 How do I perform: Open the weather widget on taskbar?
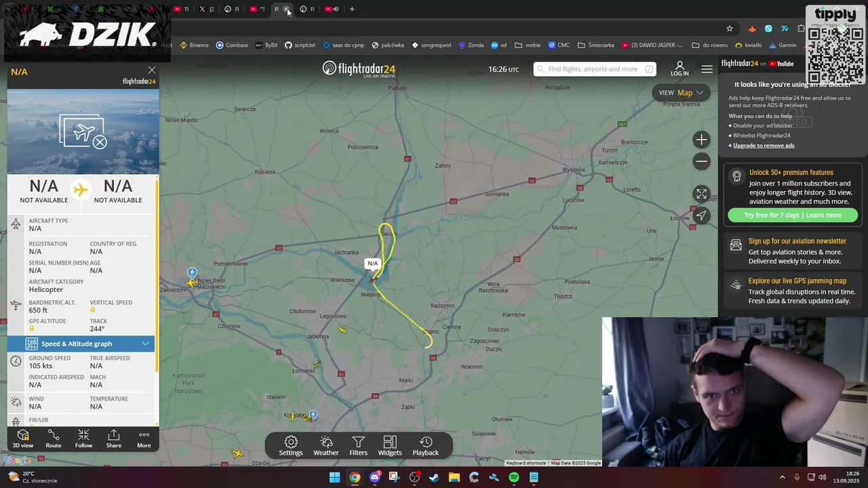(x=34, y=477)
